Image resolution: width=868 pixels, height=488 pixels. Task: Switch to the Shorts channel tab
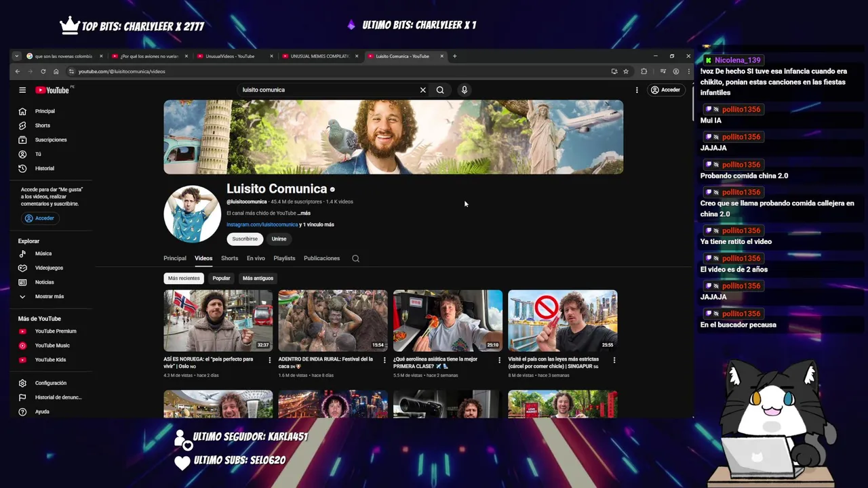[230, 258]
